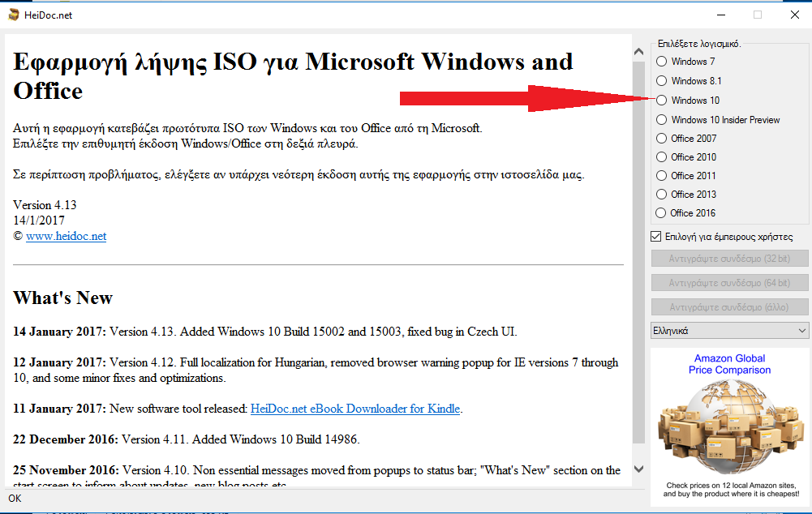The width and height of the screenshot is (812, 514).
Task: Choose Office 2016 radio button
Action: tap(662, 213)
